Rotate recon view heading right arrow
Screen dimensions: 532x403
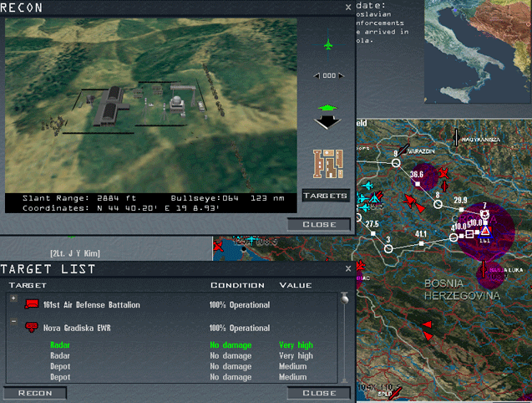pos(341,75)
